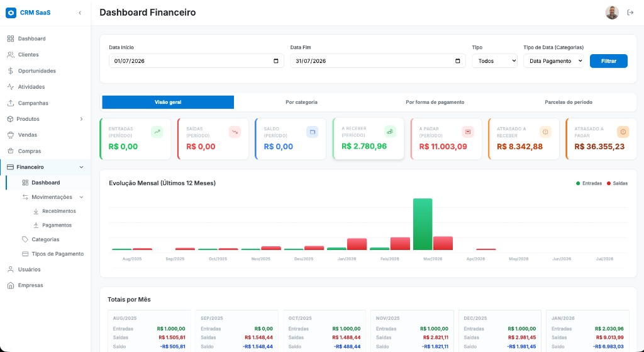The width and height of the screenshot is (644, 352).
Task: Click the Tipos de Pagamento card icon
Action: pos(25,254)
